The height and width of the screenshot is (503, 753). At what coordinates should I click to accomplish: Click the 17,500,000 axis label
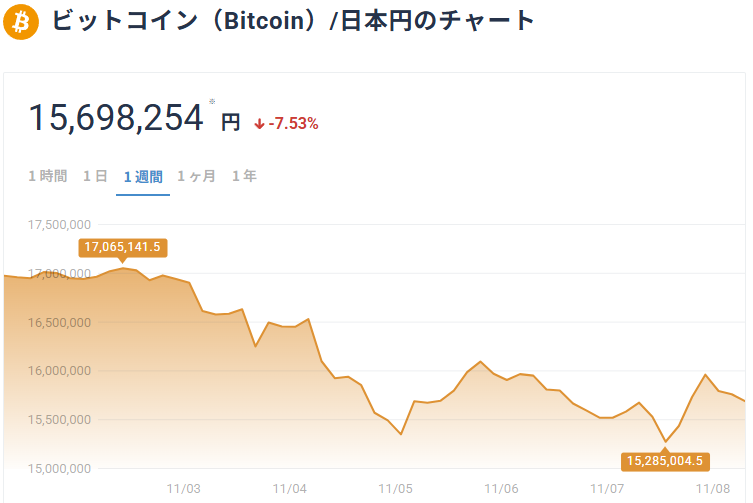click(x=61, y=225)
